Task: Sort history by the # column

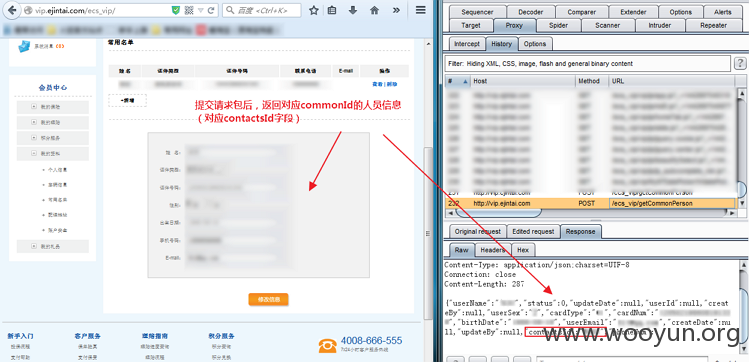Action: tap(458, 81)
